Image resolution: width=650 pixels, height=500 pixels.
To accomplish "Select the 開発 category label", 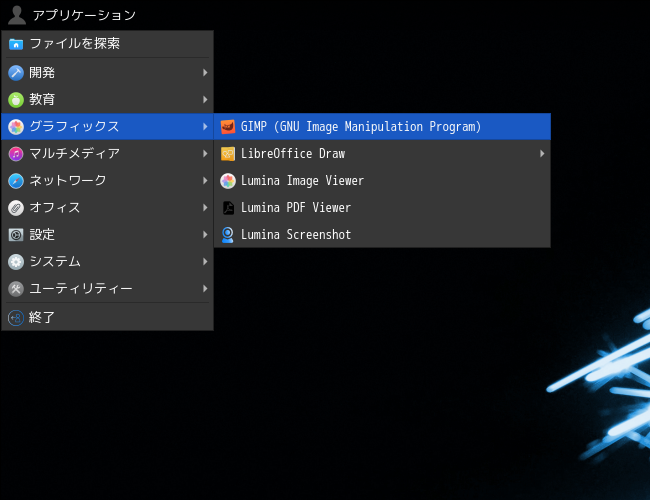I will tap(42, 73).
